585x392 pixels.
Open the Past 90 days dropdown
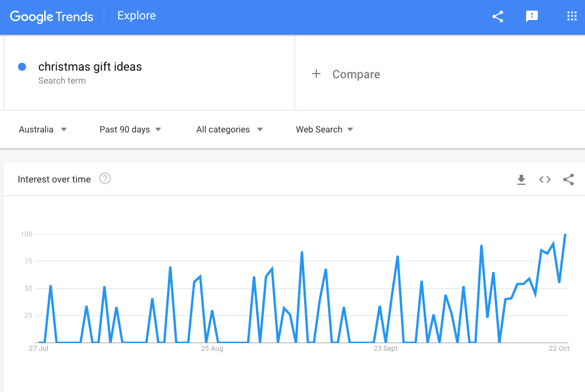pos(130,129)
